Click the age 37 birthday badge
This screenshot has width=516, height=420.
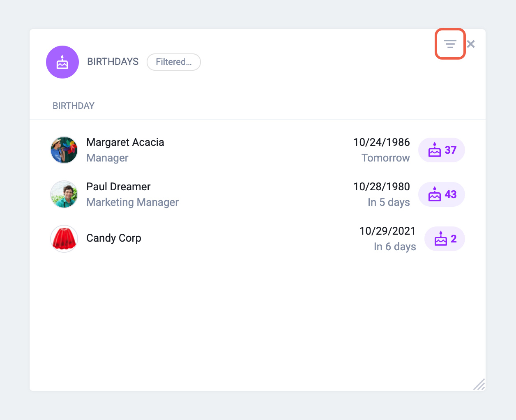(x=442, y=150)
